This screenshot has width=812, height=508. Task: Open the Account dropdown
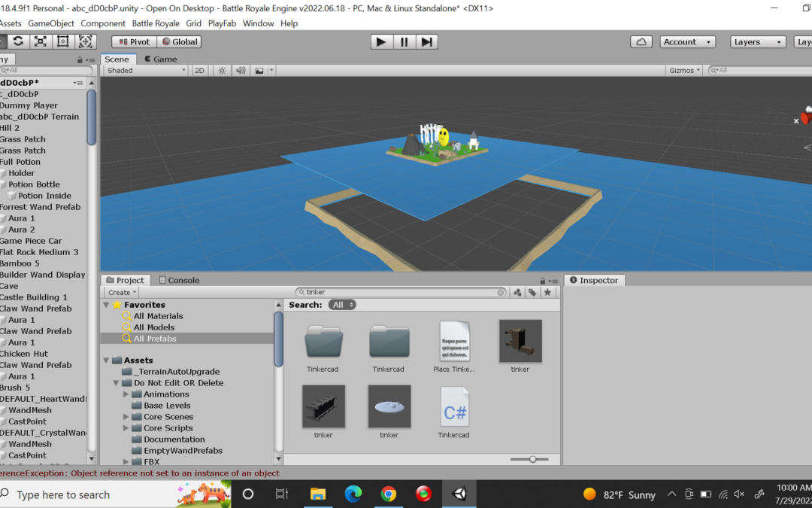point(688,42)
